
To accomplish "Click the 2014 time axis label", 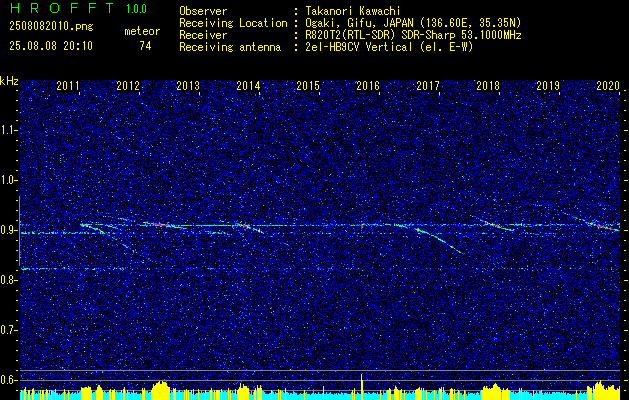I will (x=248, y=85).
